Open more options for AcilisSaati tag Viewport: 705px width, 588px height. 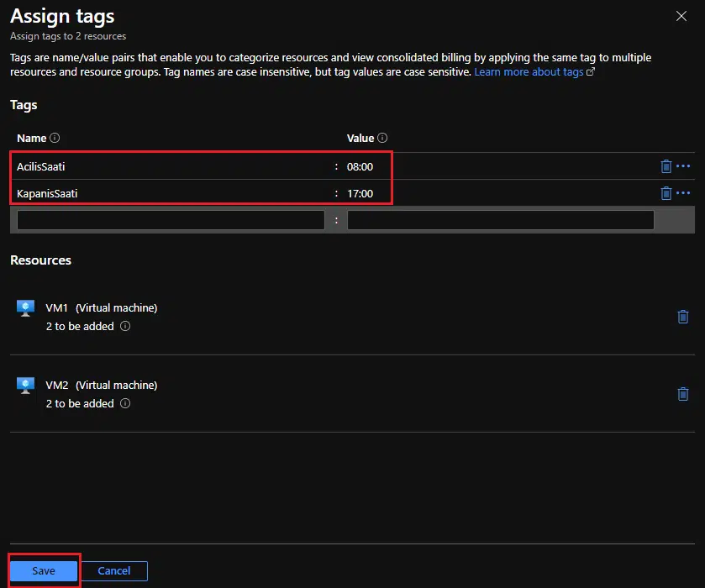pyautogui.click(x=683, y=166)
